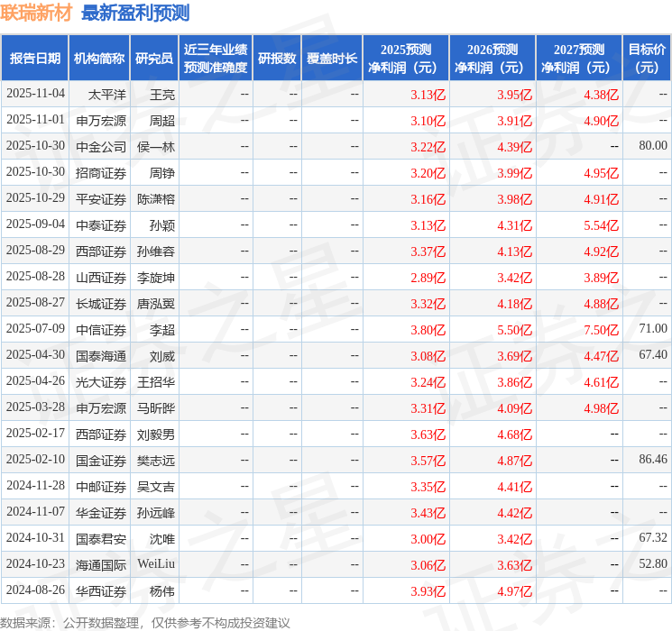Select the institution cell 华西证券
This screenshot has width=672, height=631.
tap(101, 591)
